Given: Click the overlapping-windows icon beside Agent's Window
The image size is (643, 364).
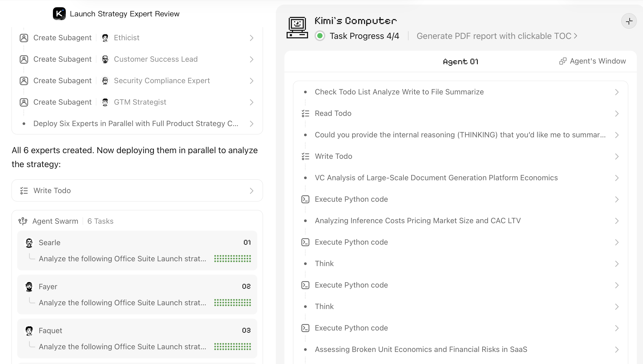Looking at the screenshot, I should [563, 61].
